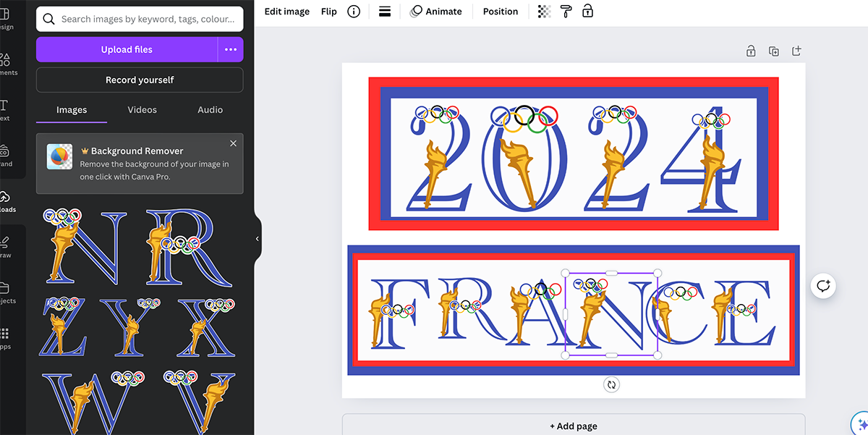Duplicate the page using the icon above the canvas
Viewport: 868px width, 435px height.
coord(774,51)
